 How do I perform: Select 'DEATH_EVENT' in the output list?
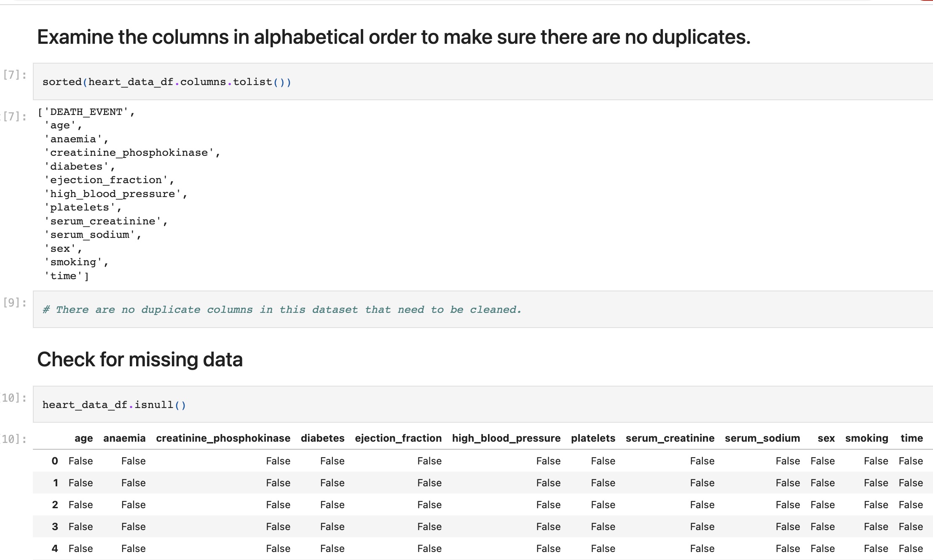[86, 112]
